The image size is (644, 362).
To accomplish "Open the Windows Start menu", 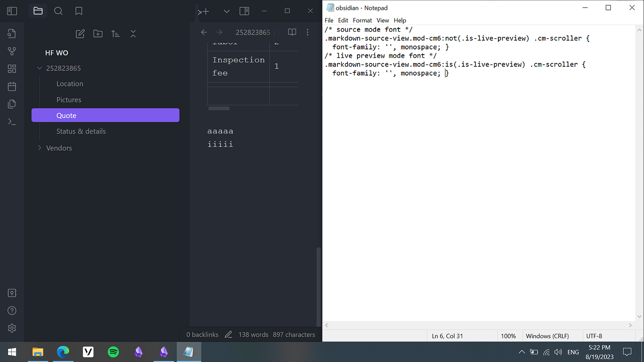I will [12, 352].
